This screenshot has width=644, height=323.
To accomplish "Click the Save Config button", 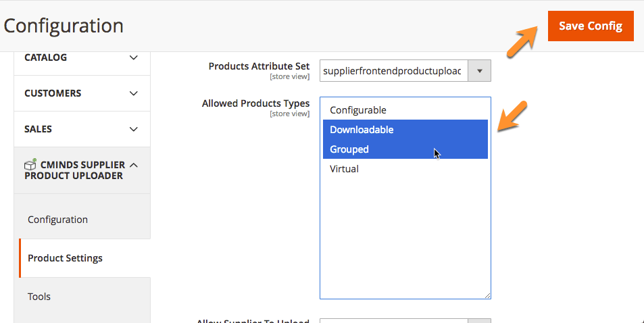I will point(590,26).
